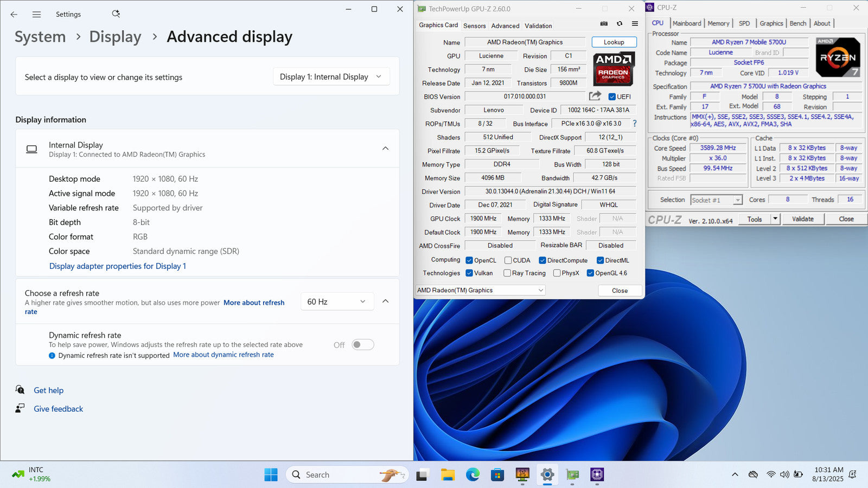868x488 pixels.
Task: Toggle the UEFI checkbox
Action: click(612, 97)
